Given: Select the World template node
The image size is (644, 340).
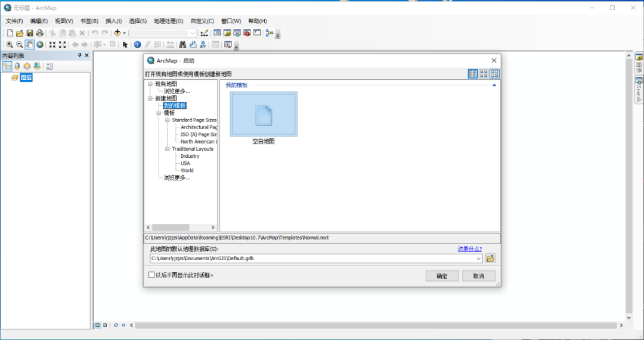Looking at the screenshot, I should click(x=187, y=170).
